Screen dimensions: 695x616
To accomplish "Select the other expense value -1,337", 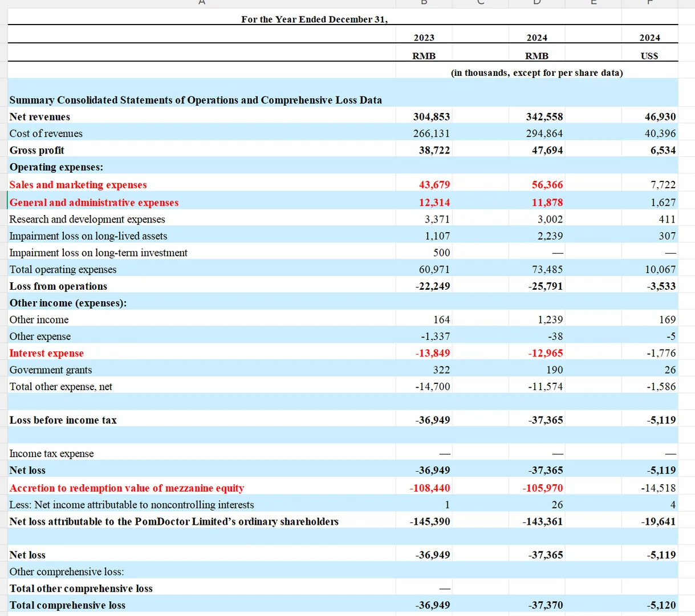I will coord(436,337).
